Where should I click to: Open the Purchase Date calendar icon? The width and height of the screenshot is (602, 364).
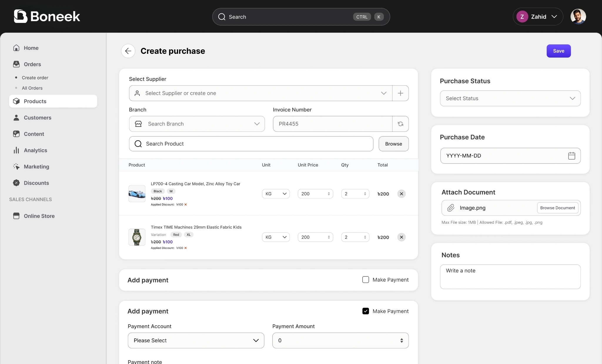pos(571,156)
